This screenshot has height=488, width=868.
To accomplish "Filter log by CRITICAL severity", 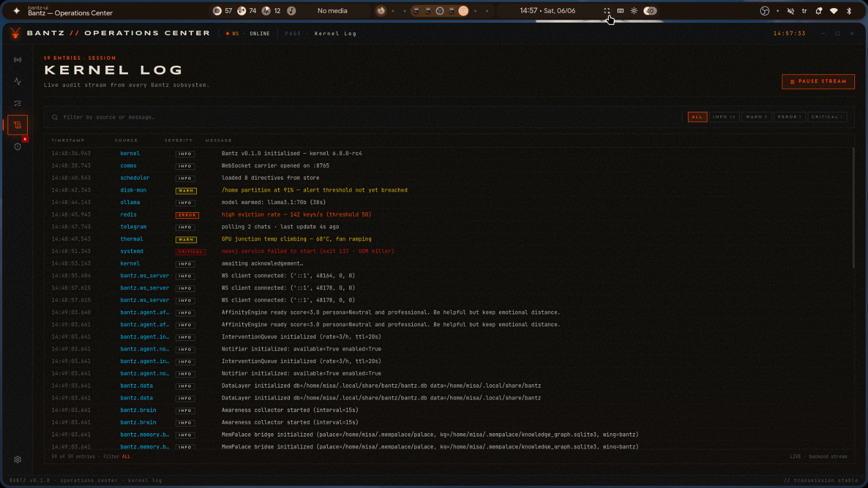I will click(x=827, y=117).
